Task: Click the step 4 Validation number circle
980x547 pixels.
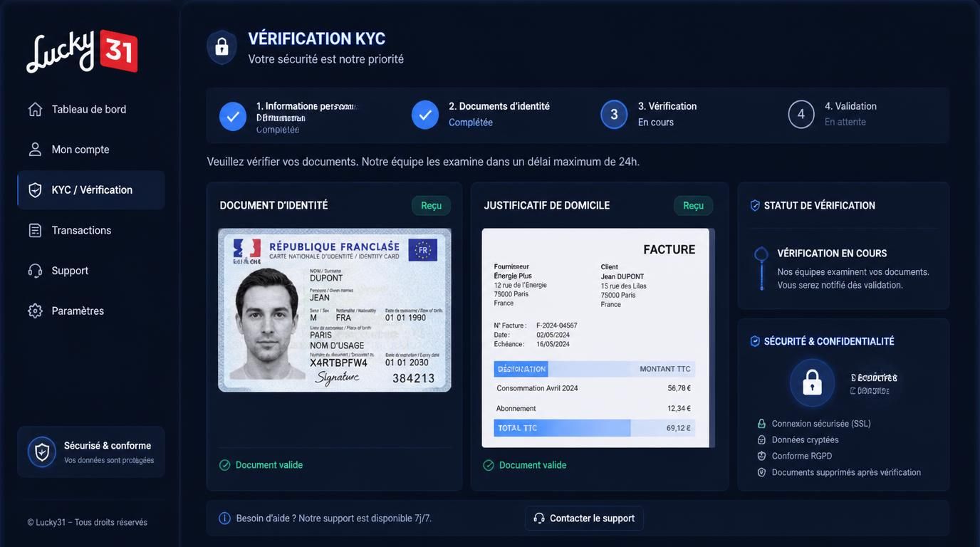Action: (x=801, y=115)
